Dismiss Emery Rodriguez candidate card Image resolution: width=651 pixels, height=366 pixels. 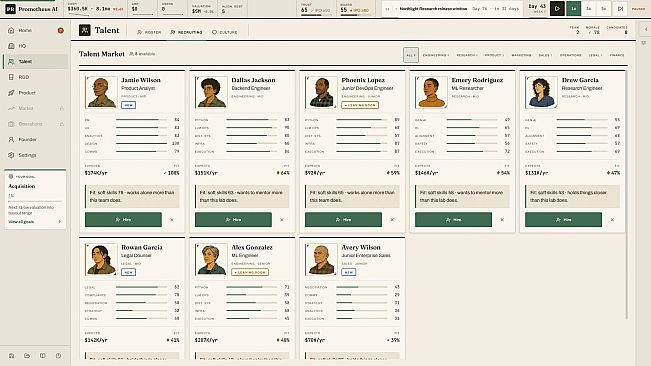tap(502, 220)
